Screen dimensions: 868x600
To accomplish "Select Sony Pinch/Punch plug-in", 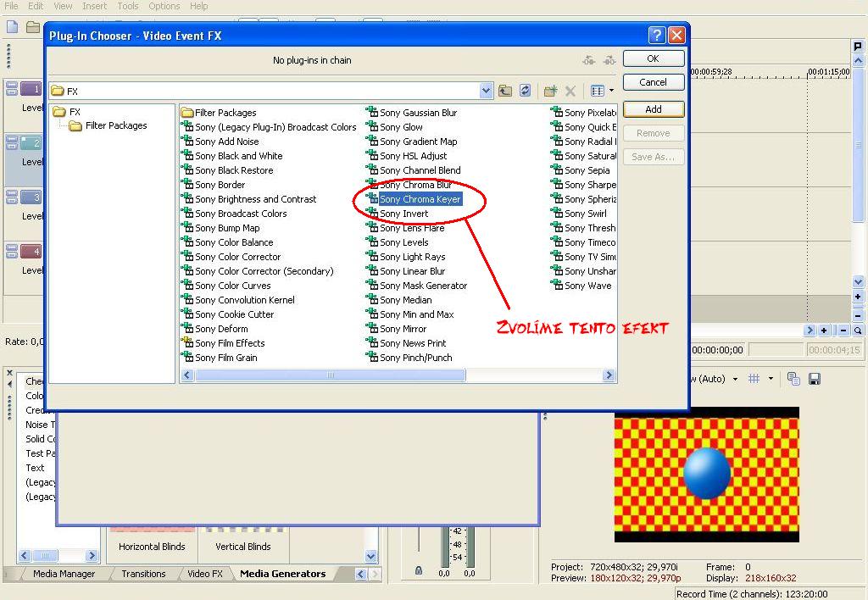I will click(x=415, y=358).
